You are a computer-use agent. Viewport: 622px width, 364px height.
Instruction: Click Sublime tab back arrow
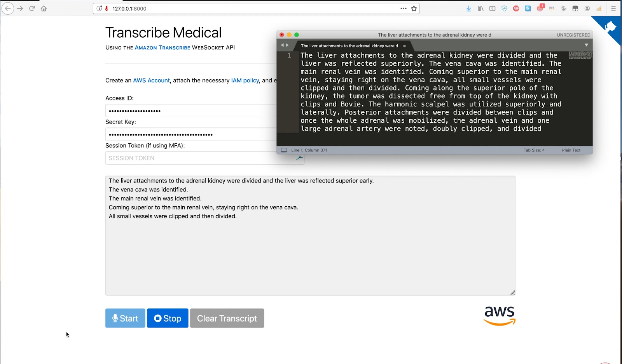coord(282,45)
